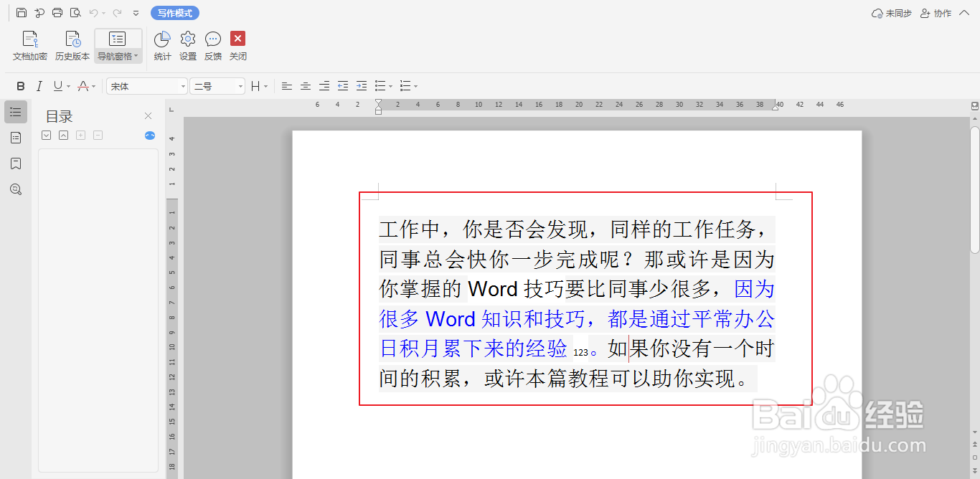Switch off the blue toggle in the 目录 panel
This screenshot has height=479, width=980.
pyautogui.click(x=149, y=135)
